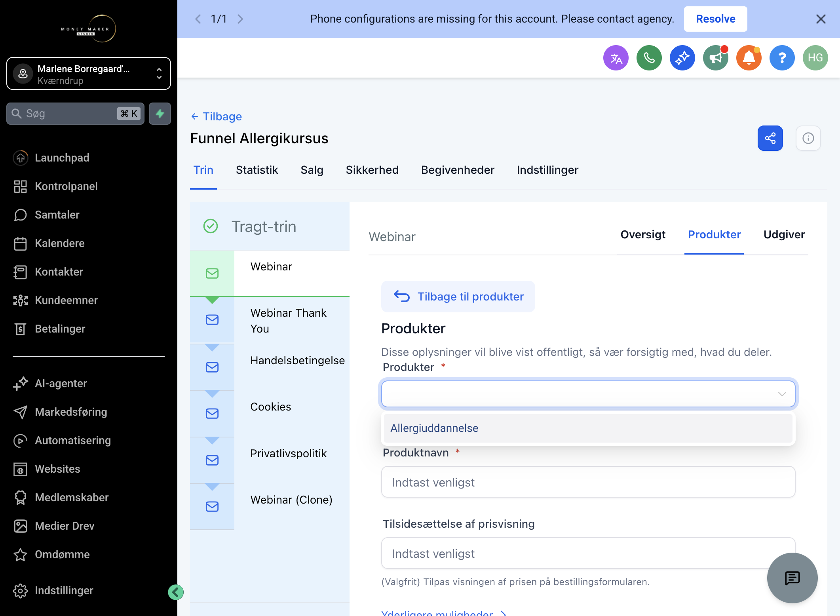Viewport: 840px width, 616px height.
Task: Open the HG user avatar menu
Action: (x=815, y=58)
